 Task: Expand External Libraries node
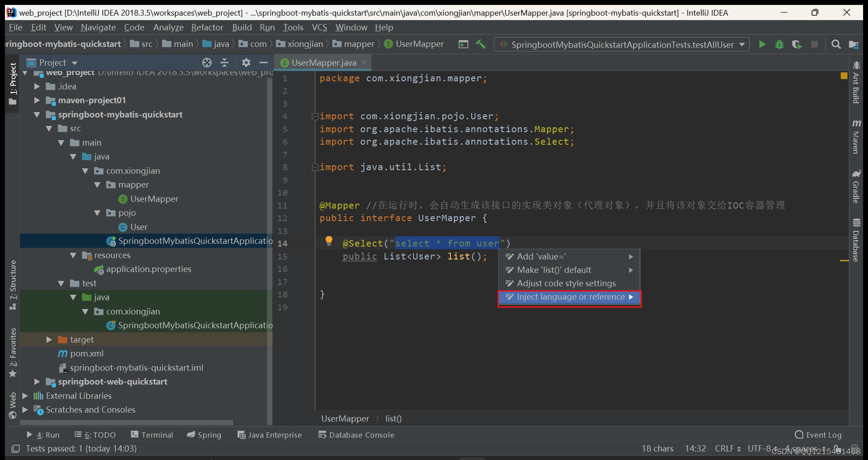click(x=25, y=396)
